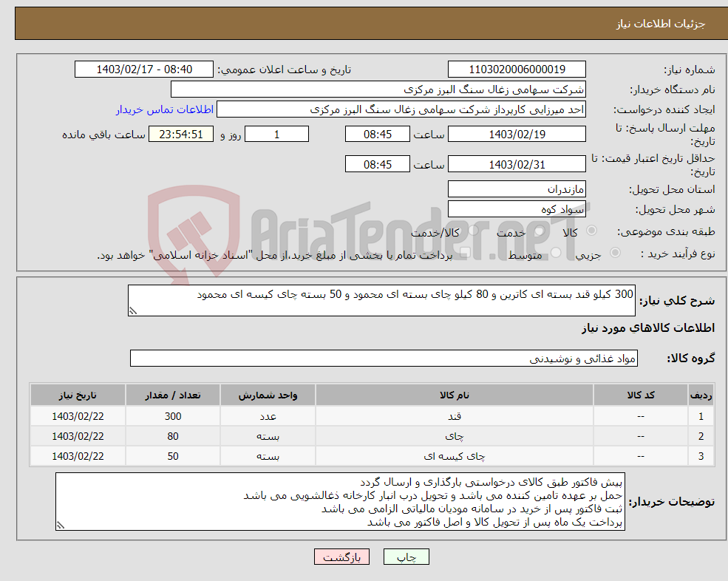Screen dimensions: 728x581
Task: Click the توضیحات خریدار text area
Action: 340,502
